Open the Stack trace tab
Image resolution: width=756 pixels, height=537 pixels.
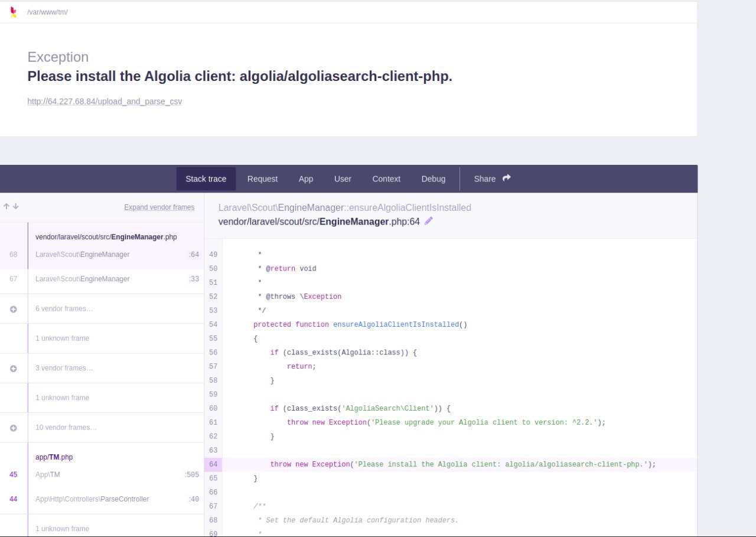click(x=206, y=178)
